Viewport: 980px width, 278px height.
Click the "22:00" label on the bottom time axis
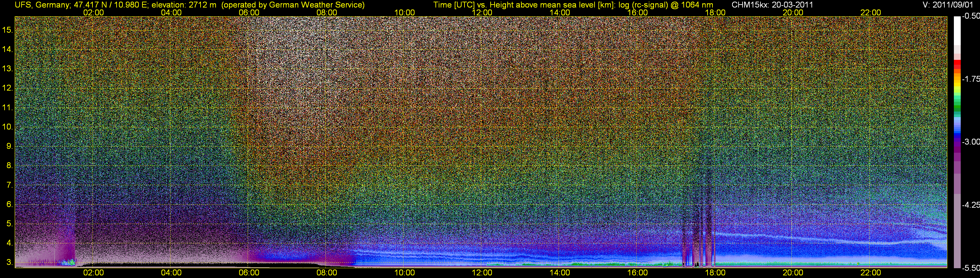coord(871,273)
